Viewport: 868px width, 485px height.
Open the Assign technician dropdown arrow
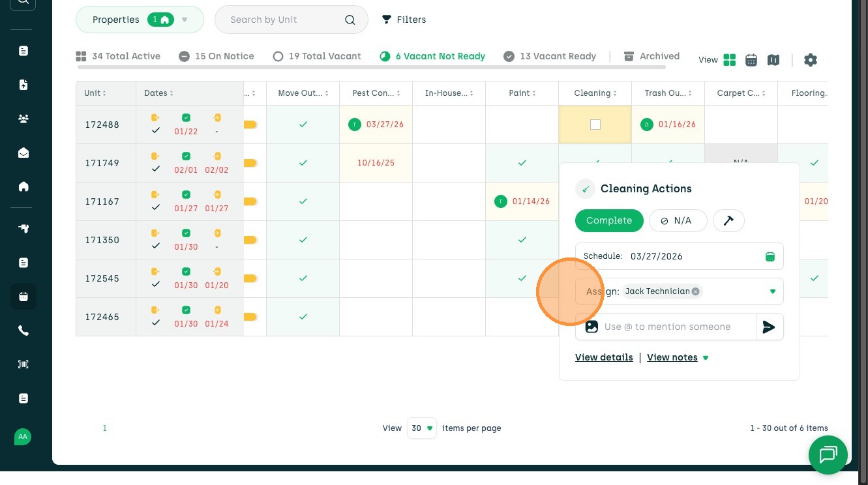point(773,291)
